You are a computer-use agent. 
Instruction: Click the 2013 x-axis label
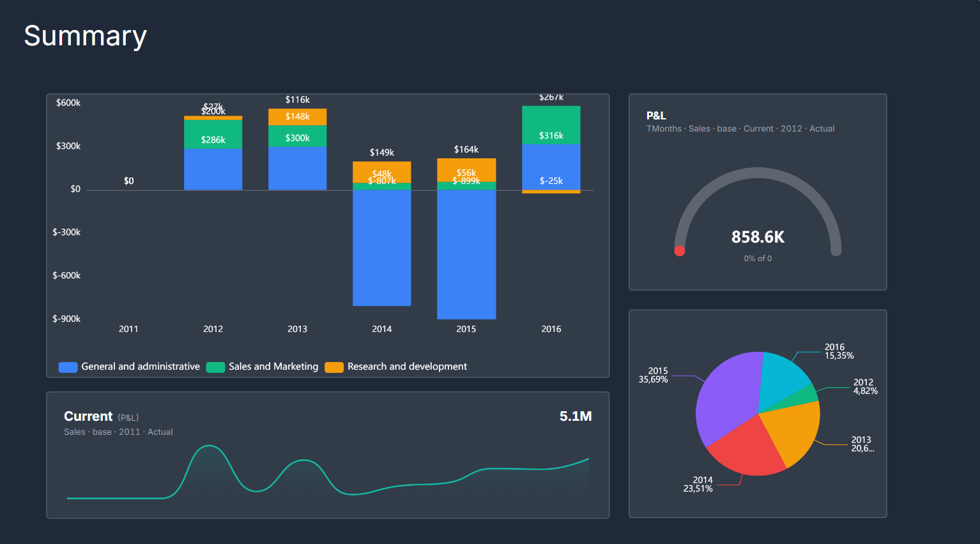(298, 329)
